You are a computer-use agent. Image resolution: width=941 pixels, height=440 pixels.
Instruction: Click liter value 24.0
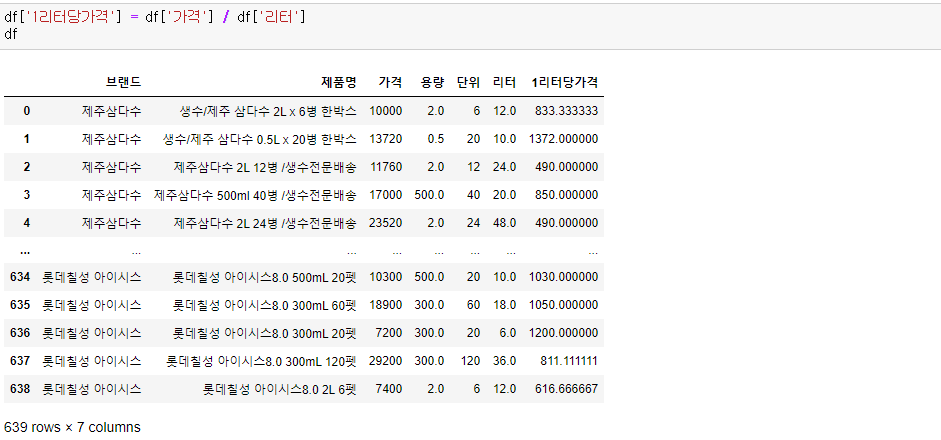pos(505,167)
